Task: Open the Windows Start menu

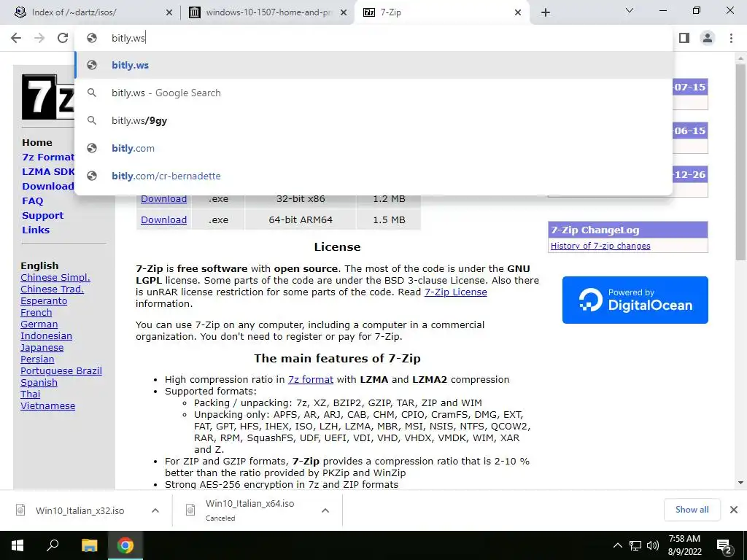Action: pyautogui.click(x=18, y=545)
